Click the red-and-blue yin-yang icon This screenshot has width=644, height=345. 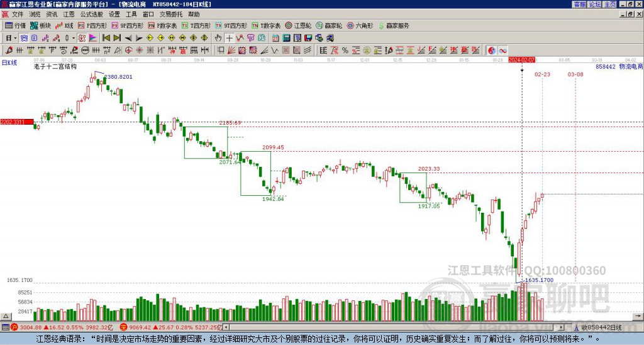[x=492, y=50]
